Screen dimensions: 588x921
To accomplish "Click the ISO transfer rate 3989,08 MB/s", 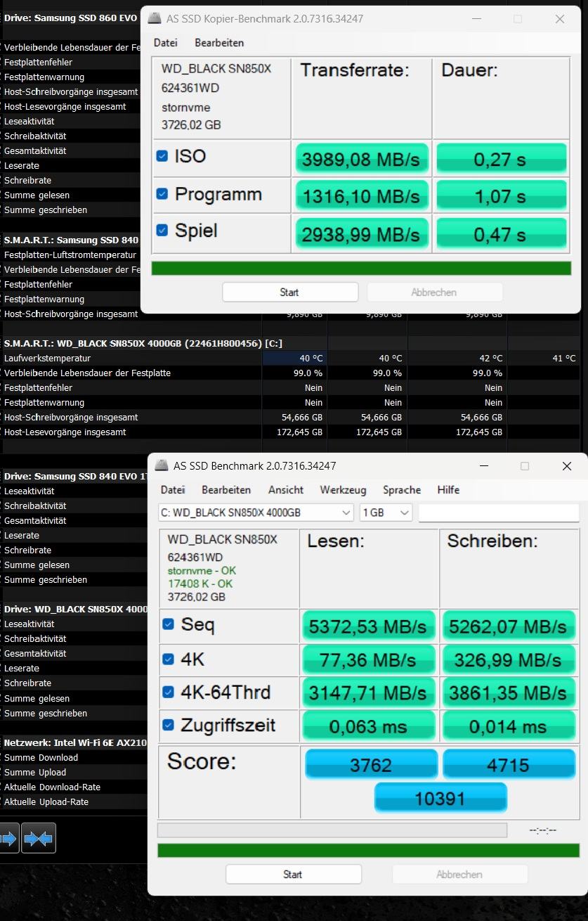I will pos(361,159).
